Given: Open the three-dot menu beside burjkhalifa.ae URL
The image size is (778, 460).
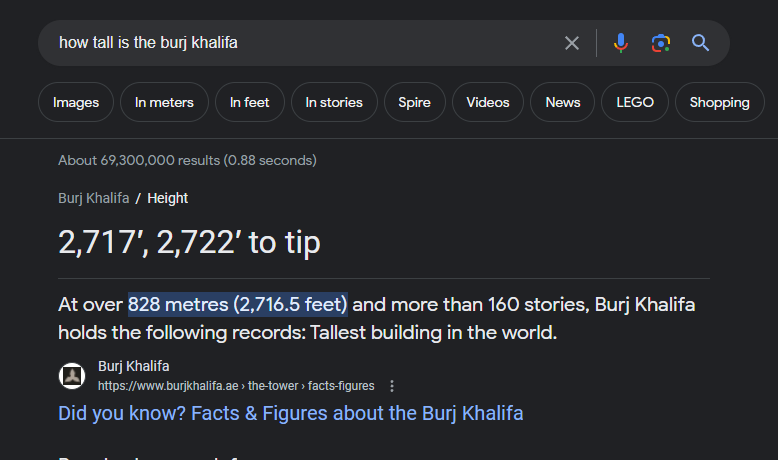Looking at the screenshot, I should [392, 386].
